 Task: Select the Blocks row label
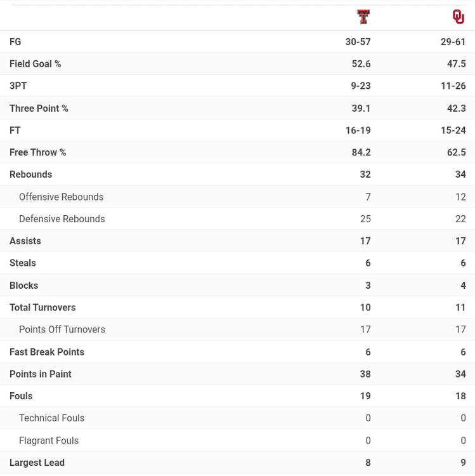(x=24, y=286)
